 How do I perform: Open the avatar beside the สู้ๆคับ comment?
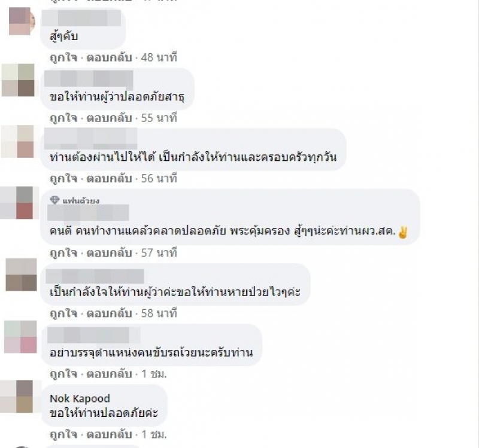[22, 21]
